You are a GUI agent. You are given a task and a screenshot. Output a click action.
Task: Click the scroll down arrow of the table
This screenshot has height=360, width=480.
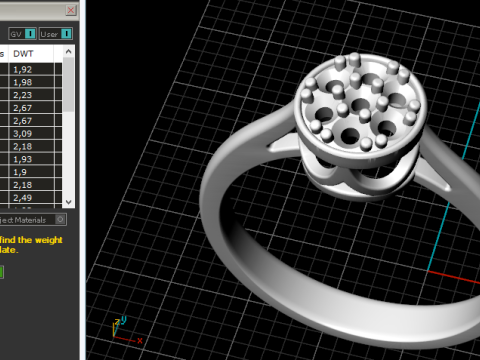pyautogui.click(x=68, y=202)
